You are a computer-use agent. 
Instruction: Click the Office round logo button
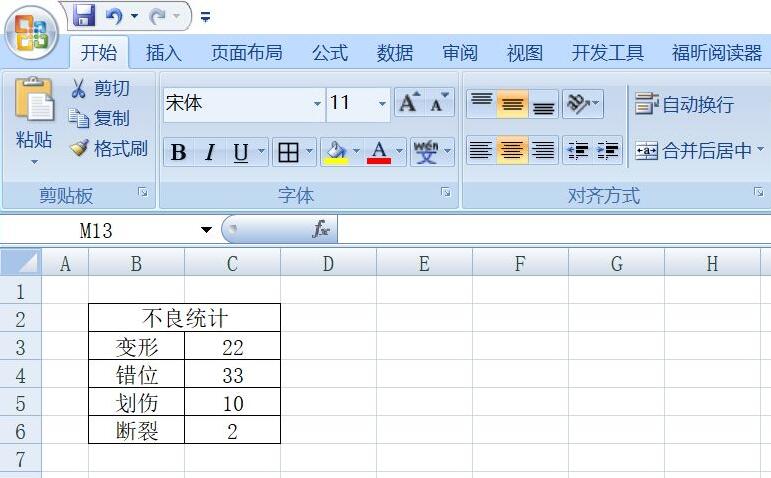coord(31,33)
